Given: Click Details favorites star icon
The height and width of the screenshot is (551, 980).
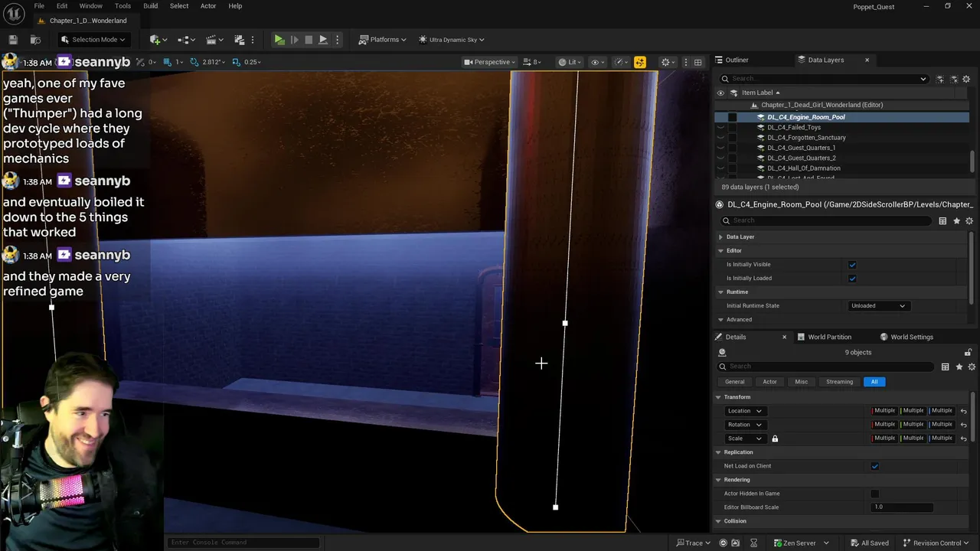Looking at the screenshot, I should [958, 367].
